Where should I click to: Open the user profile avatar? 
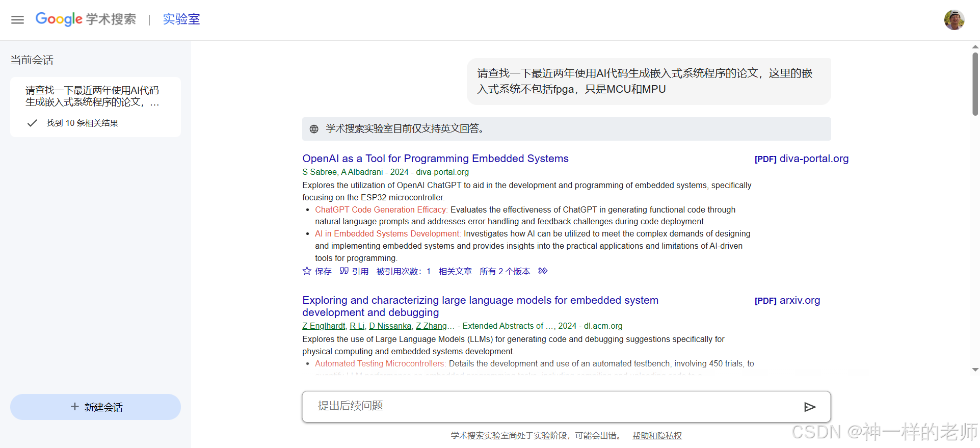pyautogui.click(x=954, y=20)
